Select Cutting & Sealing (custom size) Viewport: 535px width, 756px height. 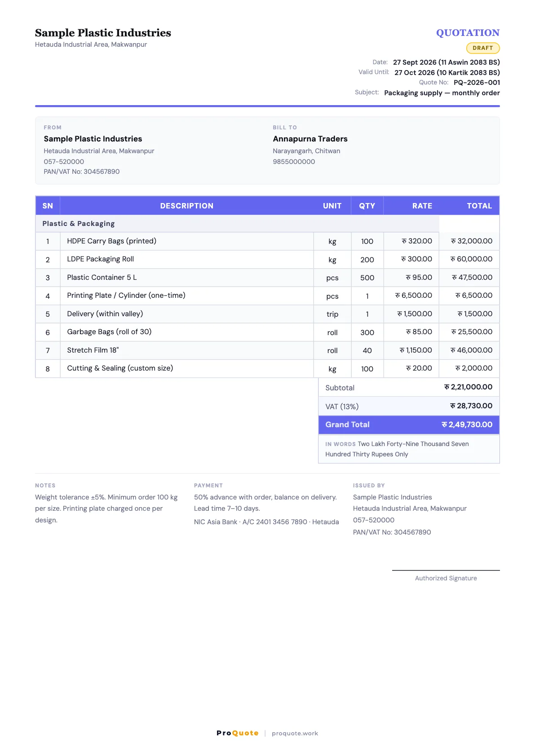point(120,368)
